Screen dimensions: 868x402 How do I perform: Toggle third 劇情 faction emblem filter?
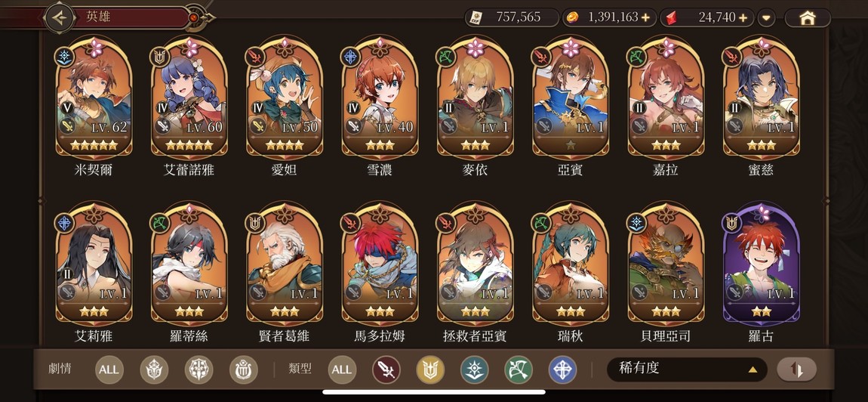244,370
